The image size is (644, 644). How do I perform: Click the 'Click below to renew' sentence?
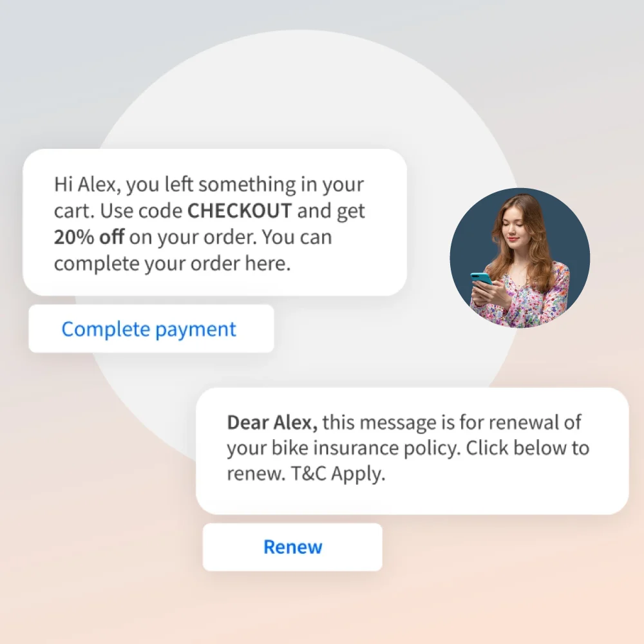(408, 460)
